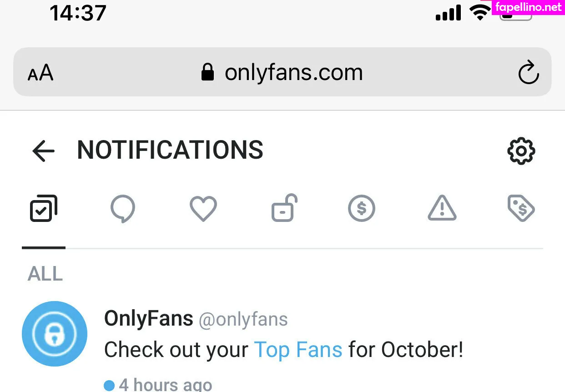Click the @onlyfans username
Screen dimensions: 565x392
242,319
